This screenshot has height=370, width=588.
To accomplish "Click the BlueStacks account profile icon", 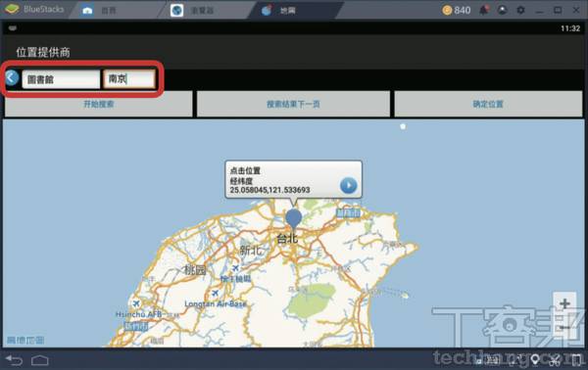I will click(x=502, y=10).
